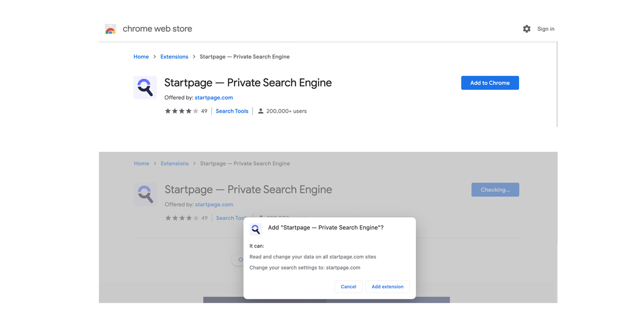
Task: Open the settings gear icon
Action: click(x=527, y=29)
